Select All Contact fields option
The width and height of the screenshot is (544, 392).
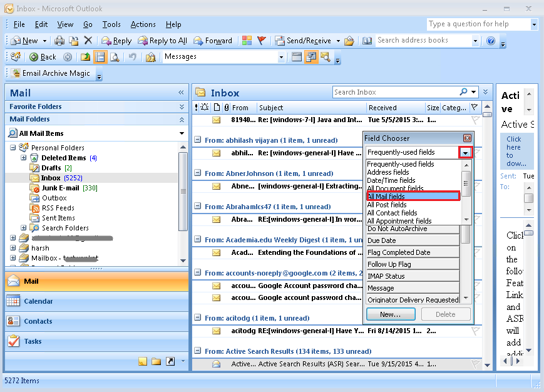tap(414, 213)
